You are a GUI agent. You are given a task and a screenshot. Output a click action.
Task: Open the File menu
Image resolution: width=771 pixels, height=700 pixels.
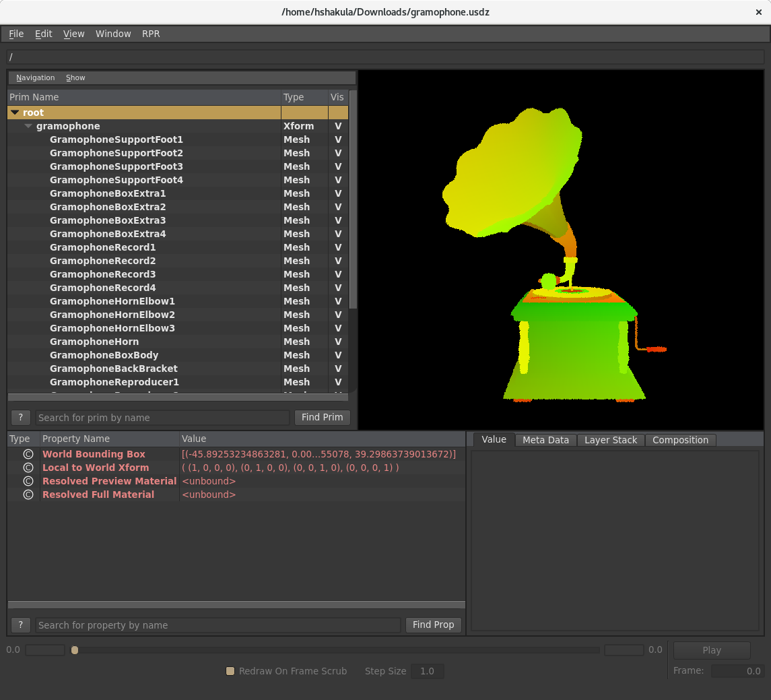coord(16,34)
